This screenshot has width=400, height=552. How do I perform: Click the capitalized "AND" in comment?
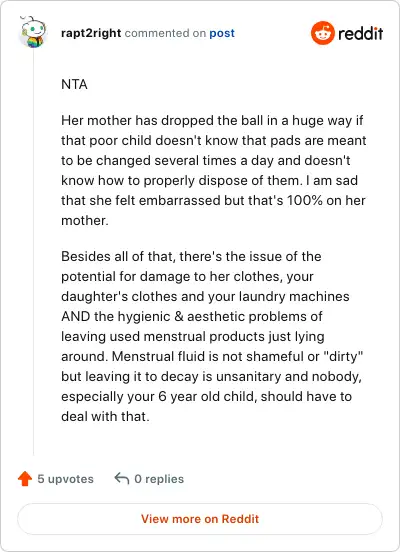pos(76,316)
